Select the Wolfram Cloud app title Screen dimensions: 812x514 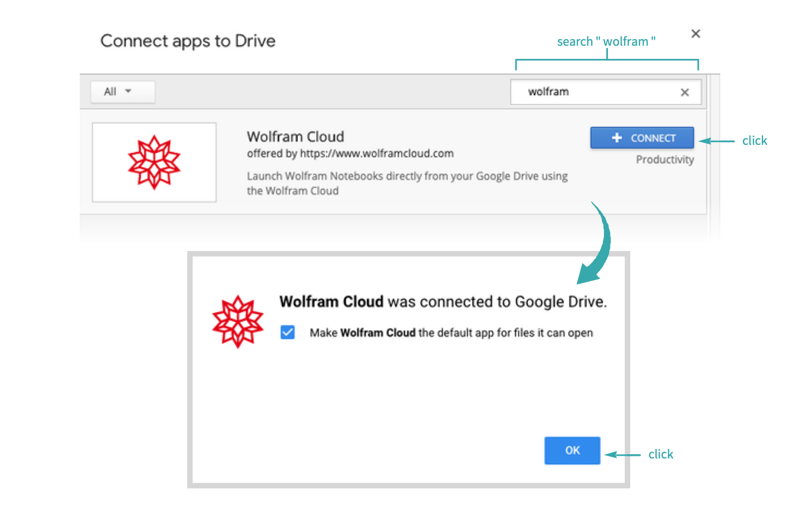tap(295, 136)
